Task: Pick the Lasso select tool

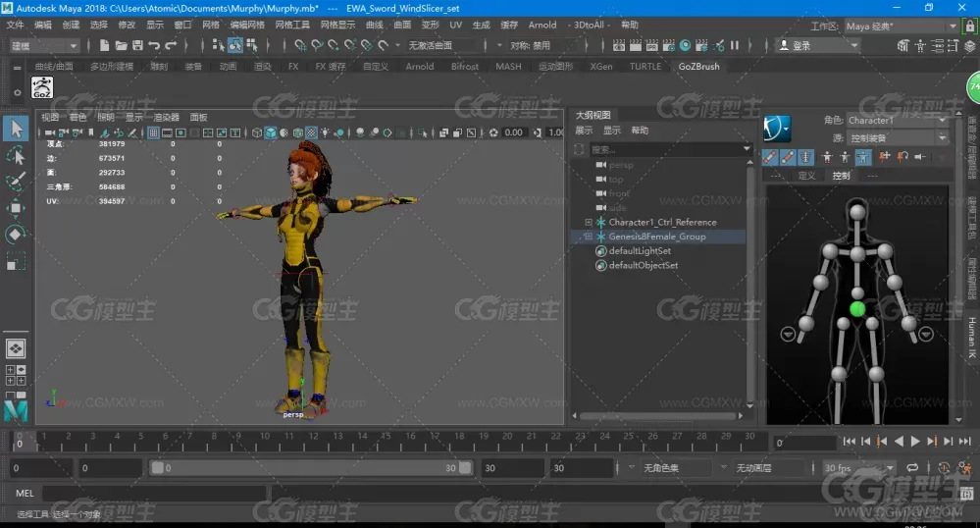Action: pyautogui.click(x=16, y=155)
